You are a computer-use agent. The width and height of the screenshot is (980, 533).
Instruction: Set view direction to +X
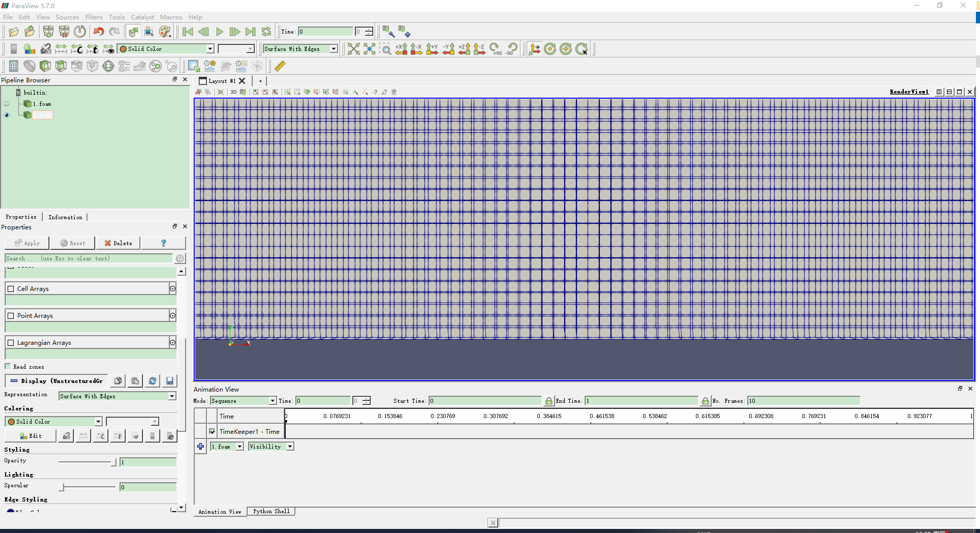click(401, 49)
